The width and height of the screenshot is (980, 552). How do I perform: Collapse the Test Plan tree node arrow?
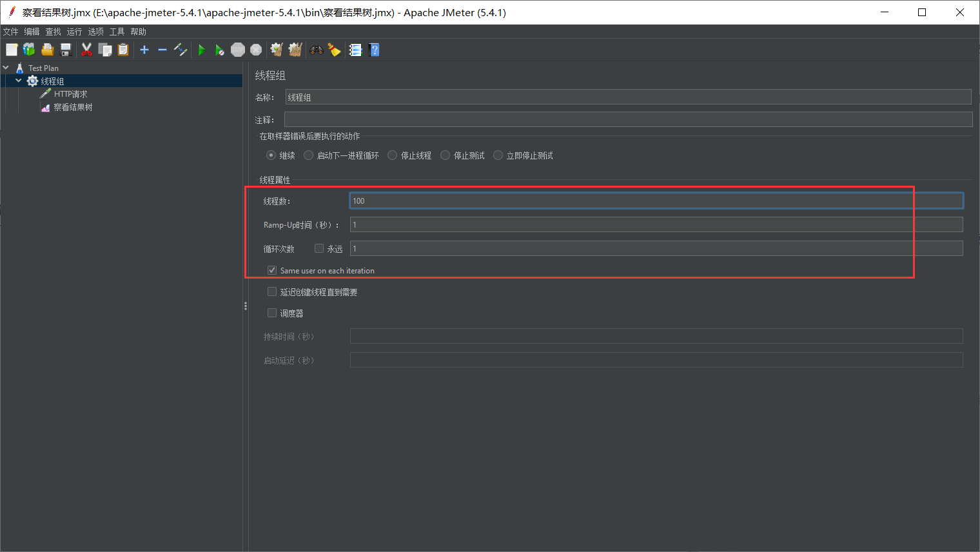click(x=6, y=67)
